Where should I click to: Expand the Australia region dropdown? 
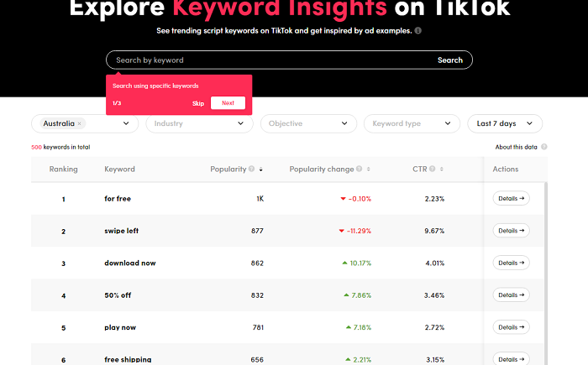(x=126, y=123)
